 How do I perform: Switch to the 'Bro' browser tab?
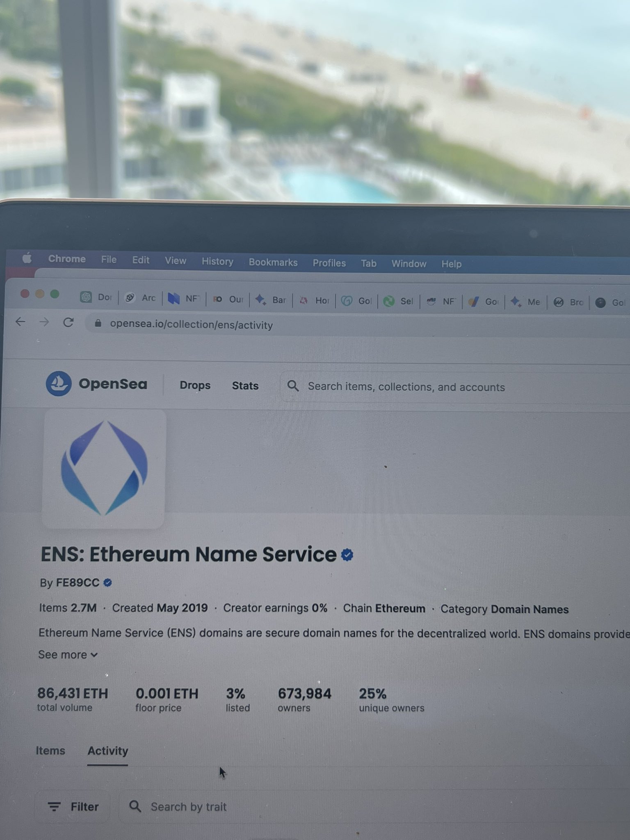[x=568, y=303]
